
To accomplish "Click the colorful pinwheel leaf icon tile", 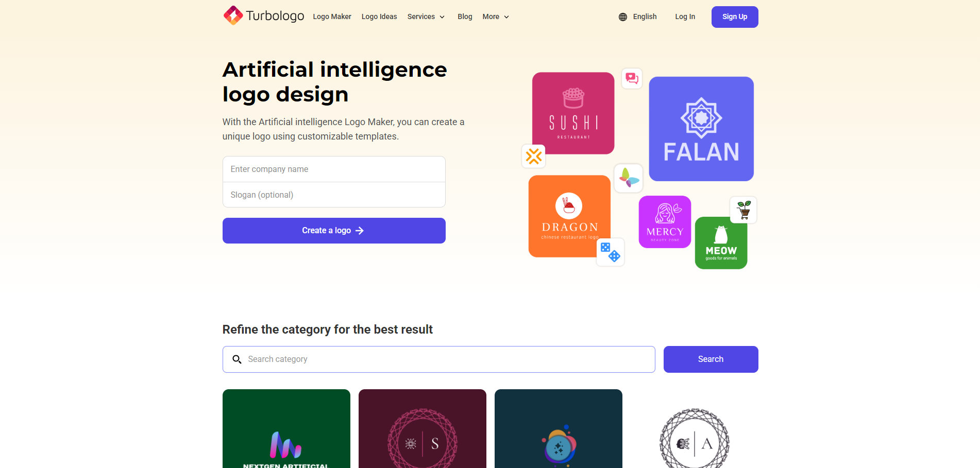I will (629, 178).
